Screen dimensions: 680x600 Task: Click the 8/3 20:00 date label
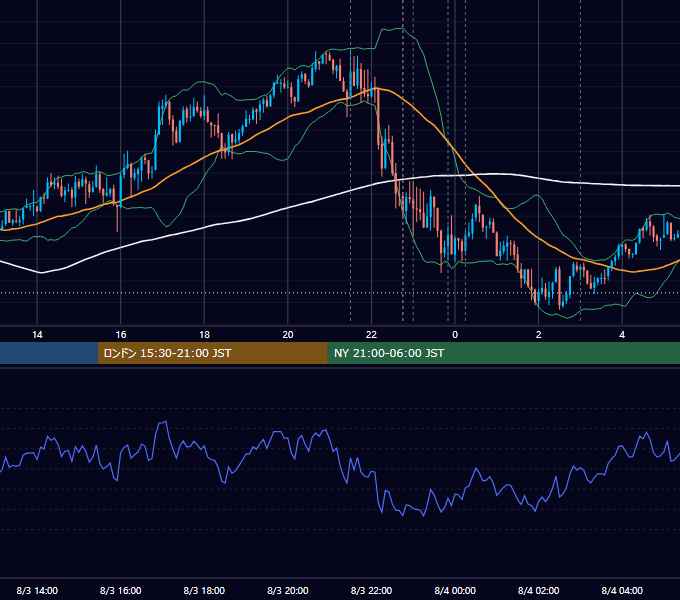(288, 590)
